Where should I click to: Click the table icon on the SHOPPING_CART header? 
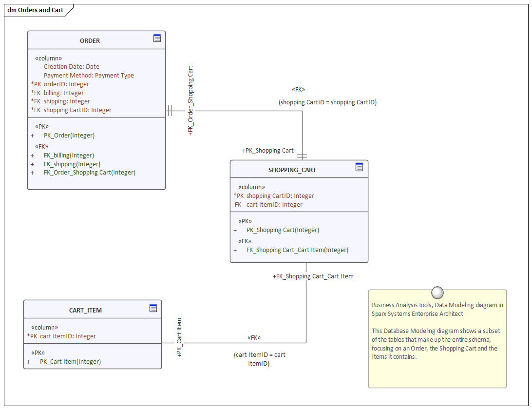pyautogui.click(x=360, y=167)
